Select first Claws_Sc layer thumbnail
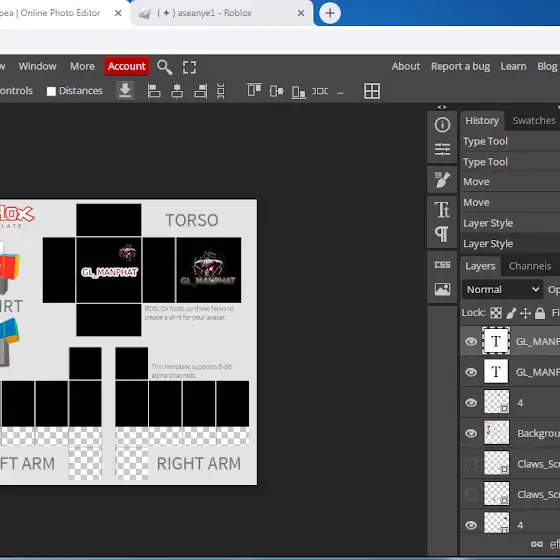The image size is (560, 560). point(496,463)
